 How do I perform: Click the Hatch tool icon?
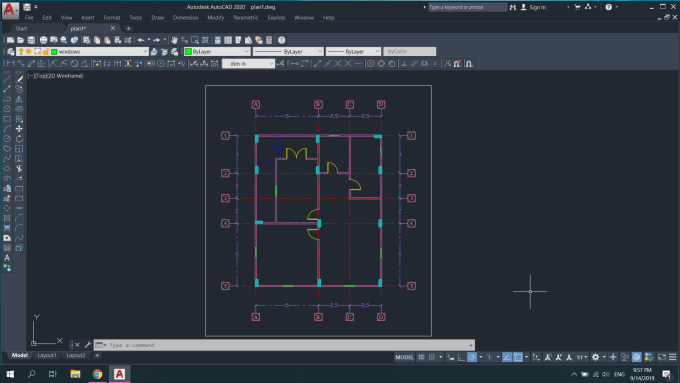[x=7, y=218]
